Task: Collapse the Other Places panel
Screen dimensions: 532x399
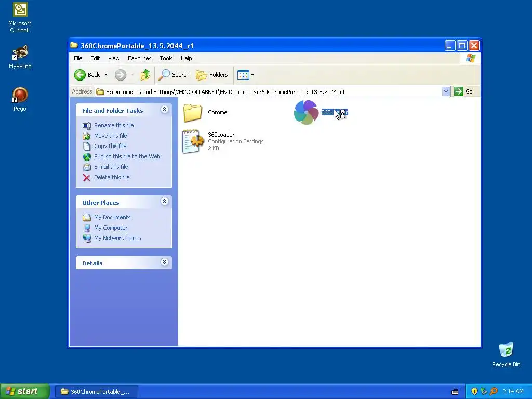Action: point(164,201)
